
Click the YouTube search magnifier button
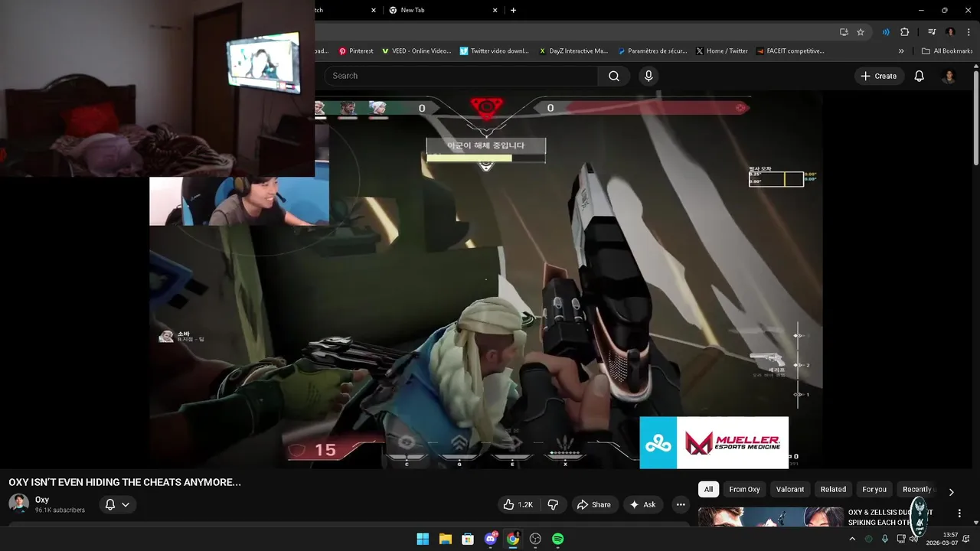(x=614, y=76)
